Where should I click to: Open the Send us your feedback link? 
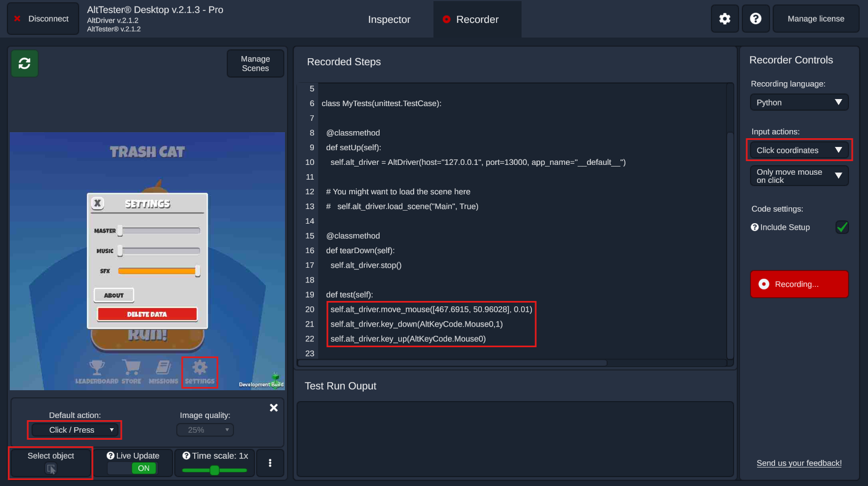pyautogui.click(x=799, y=463)
